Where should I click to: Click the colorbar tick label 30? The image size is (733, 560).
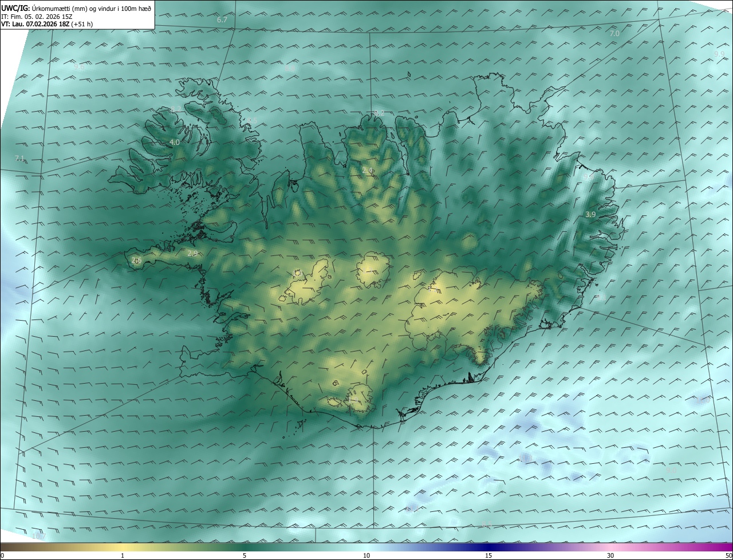coord(610,555)
